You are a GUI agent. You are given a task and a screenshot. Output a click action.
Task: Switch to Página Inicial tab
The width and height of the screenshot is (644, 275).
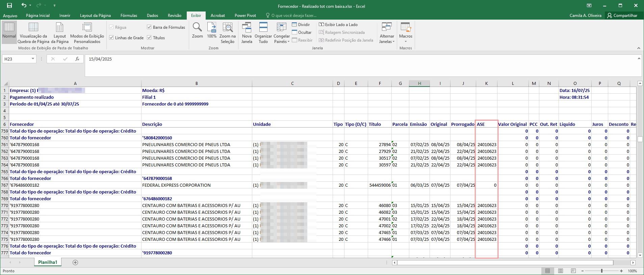[38, 16]
